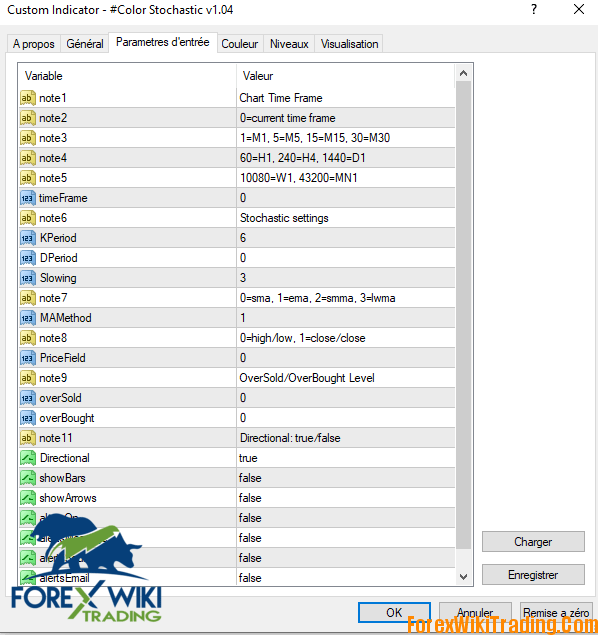The image size is (598, 635).
Task: Toggle the Directional true value
Action: tap(345, 458)
